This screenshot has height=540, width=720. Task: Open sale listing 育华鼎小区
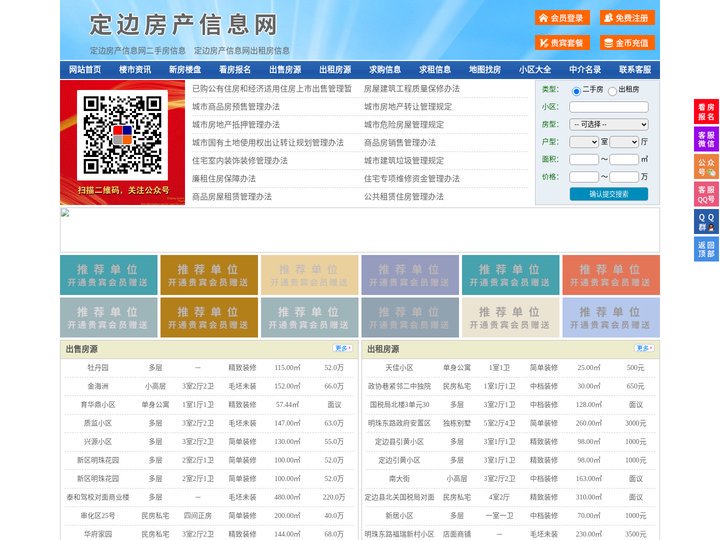[x=98, y=405]
